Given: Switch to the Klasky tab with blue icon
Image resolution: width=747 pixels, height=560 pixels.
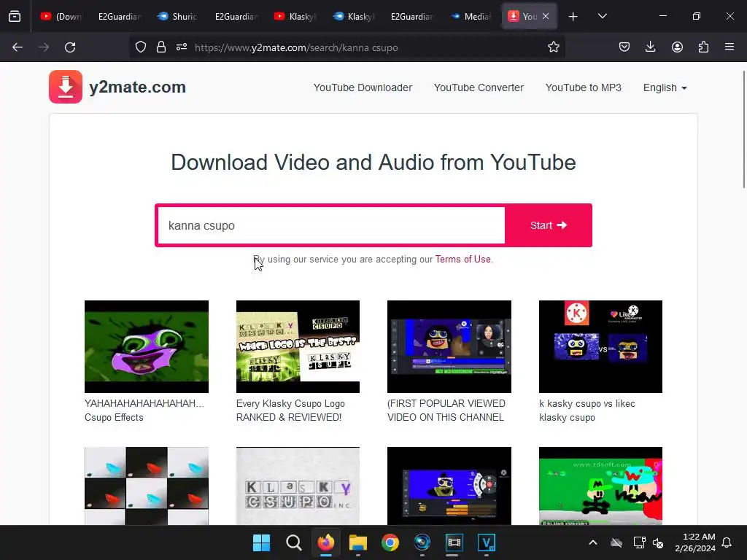Looking at the screenshot, I should pos(353,17).
